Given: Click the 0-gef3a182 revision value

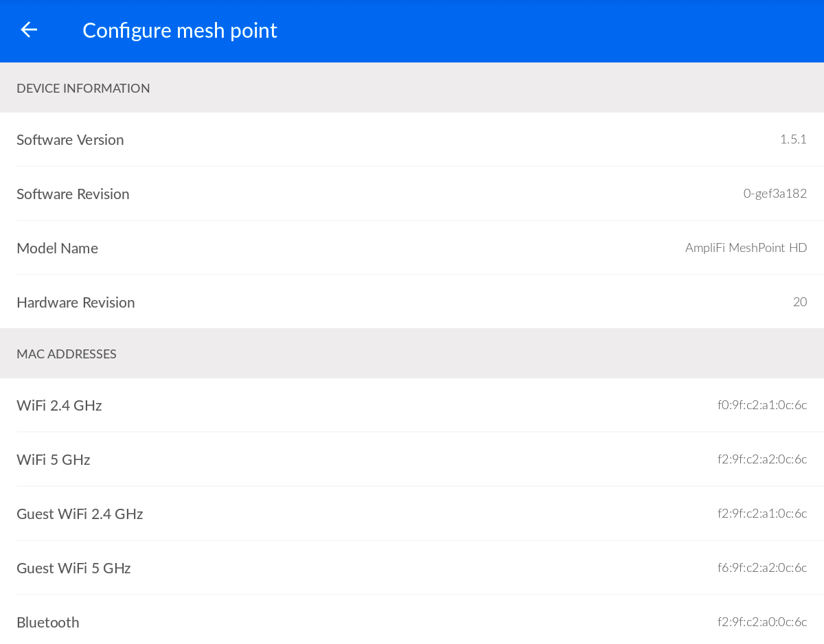Looking at the screenshot, I should coord(775,194).
